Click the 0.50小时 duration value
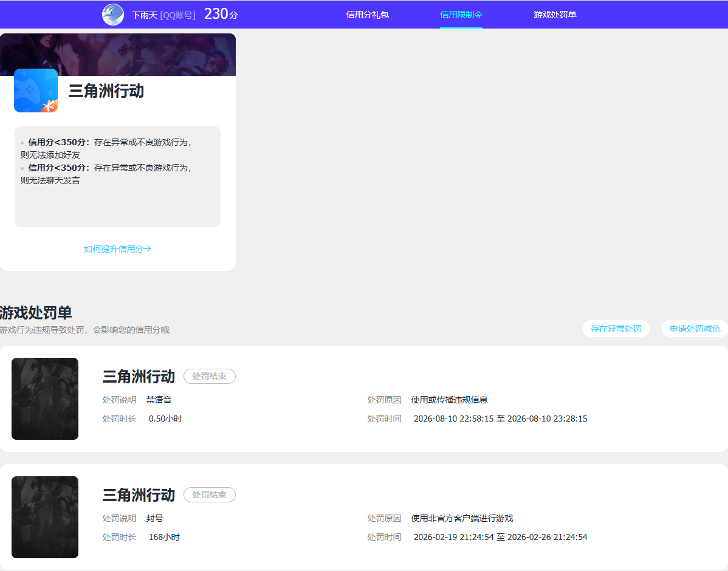728x571 pixels. click(x=165, y=419)
